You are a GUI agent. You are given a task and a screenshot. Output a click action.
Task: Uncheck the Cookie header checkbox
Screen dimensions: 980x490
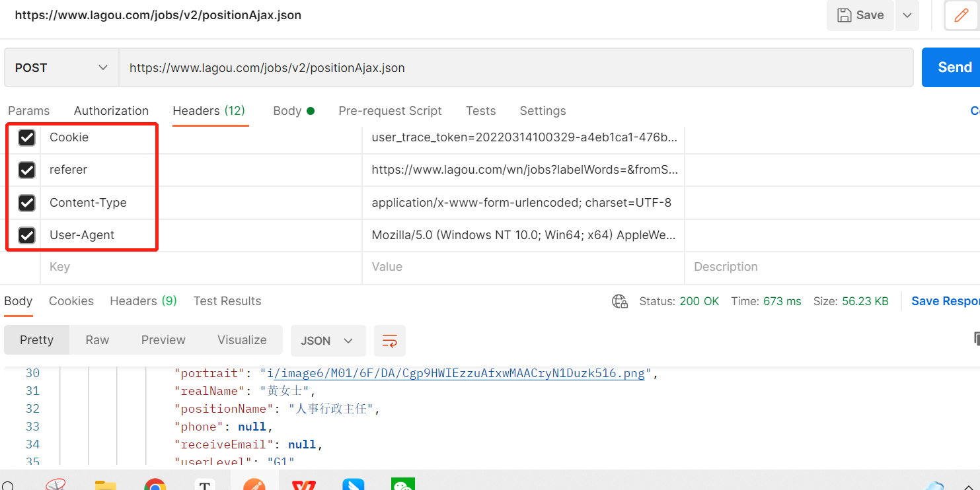click(x=26, y=137)
